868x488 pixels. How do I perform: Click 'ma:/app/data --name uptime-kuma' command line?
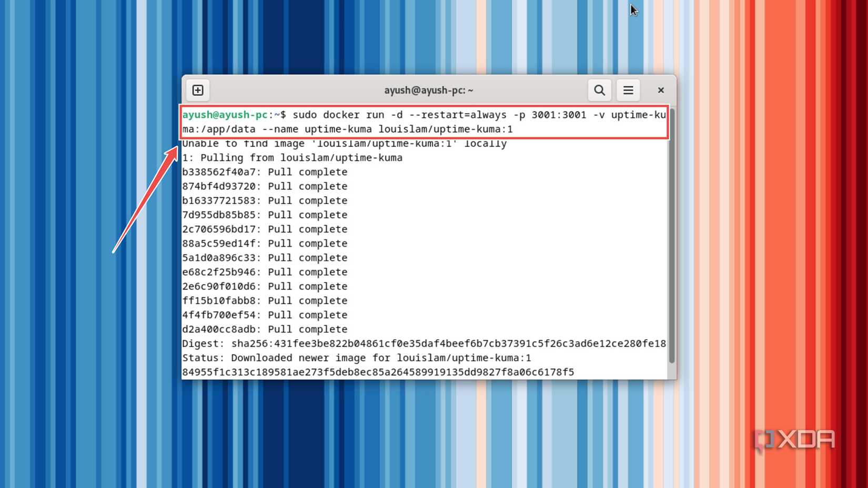347,129
